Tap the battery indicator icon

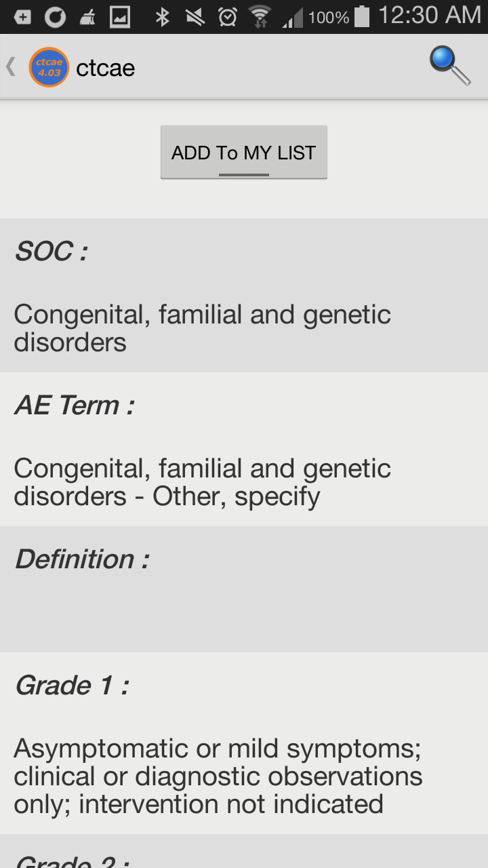[362, 16]
